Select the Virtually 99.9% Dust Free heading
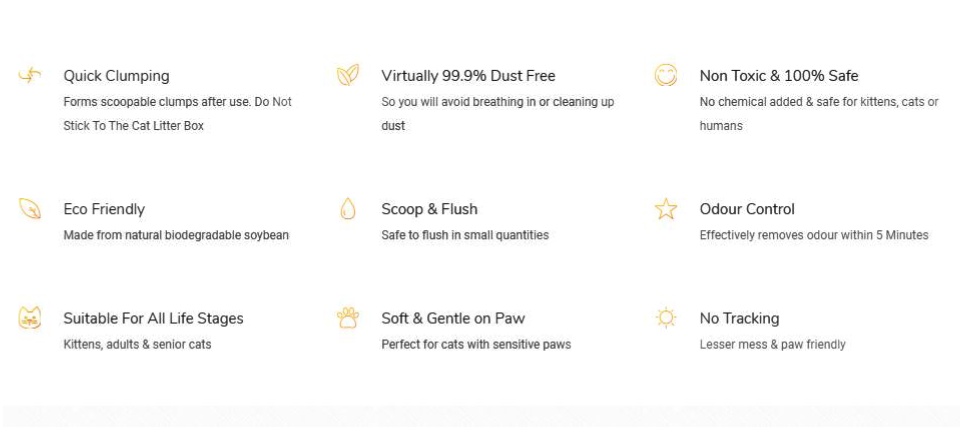960x448 pixels. point(468,76)
